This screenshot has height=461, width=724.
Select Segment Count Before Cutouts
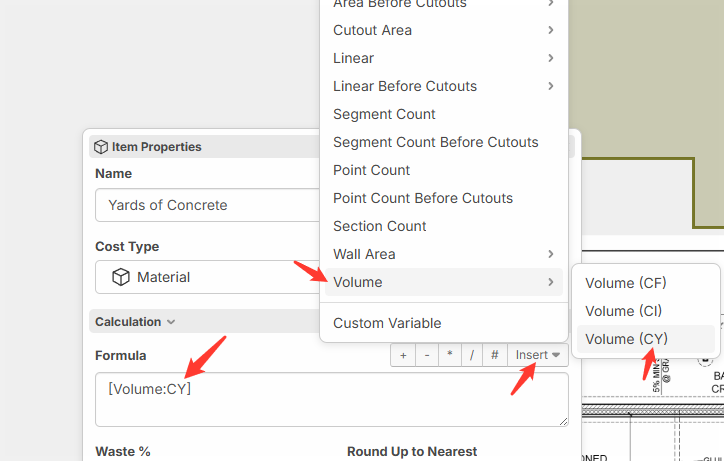tap(443, 142)
